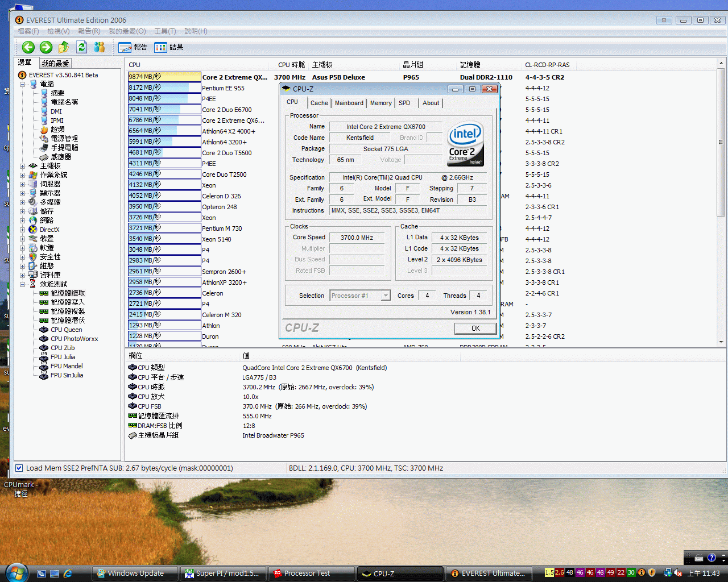Click the muted volume tray icon

pos(678,573)
